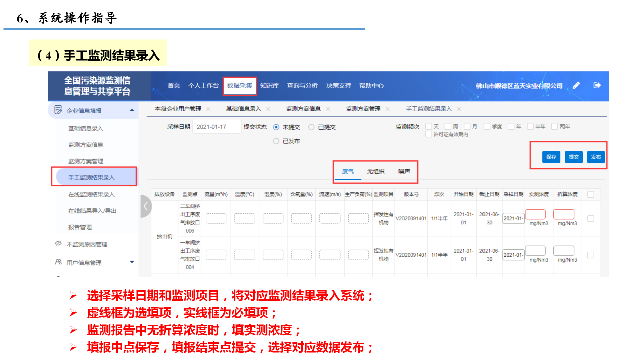Viewport: 644px width, 362px height.
Task: Tick the table header select-all checkbox
Action: pos(590,194)
